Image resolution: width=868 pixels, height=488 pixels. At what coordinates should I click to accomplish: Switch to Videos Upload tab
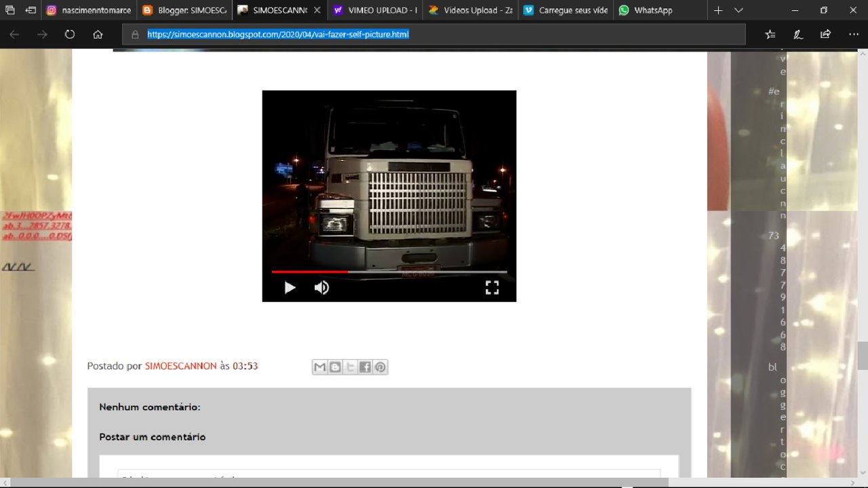tap(470, 10)
